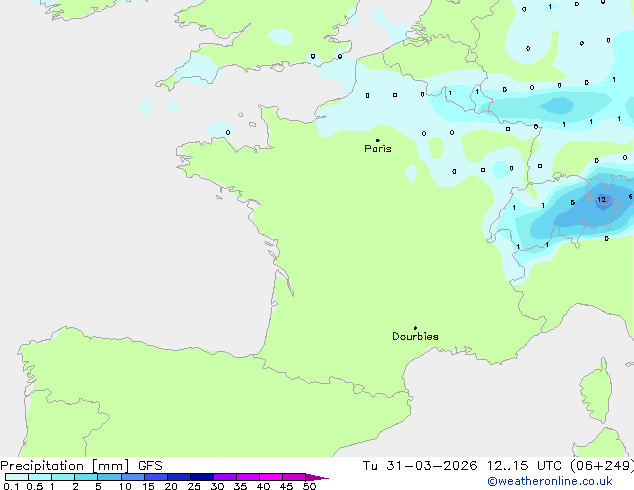634x490 pixels.
Task: Click the above-50 mm arrow tip of legend
Action: point(317,477)
